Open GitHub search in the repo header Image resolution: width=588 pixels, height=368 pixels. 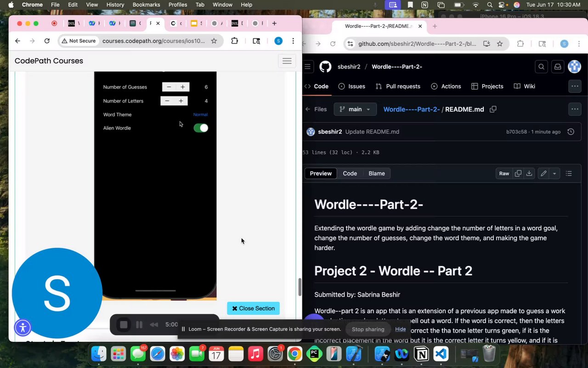coord(542,67)
